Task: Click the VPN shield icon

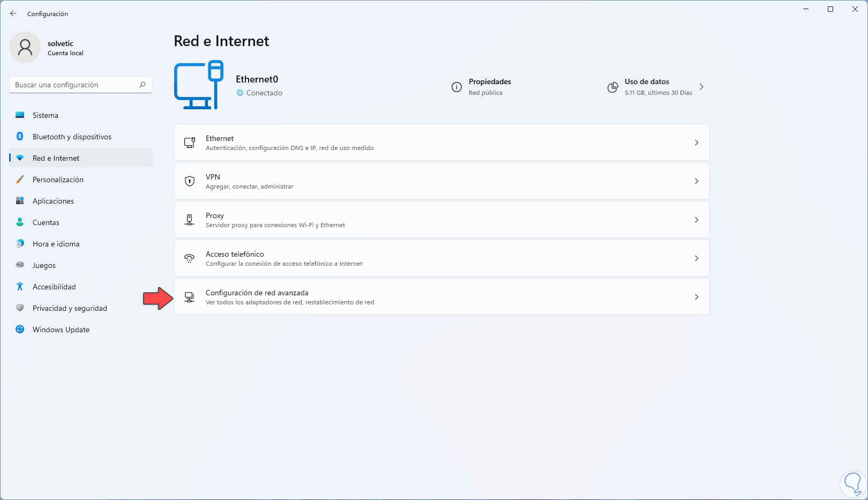Action: 190,181
